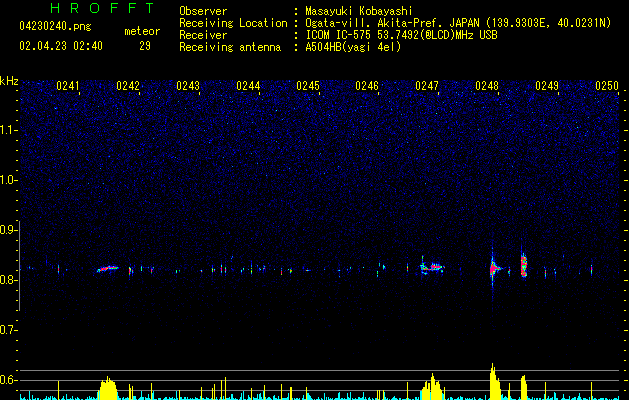Click the yellow power peak below 0248
629x400 pixels.
495,381
